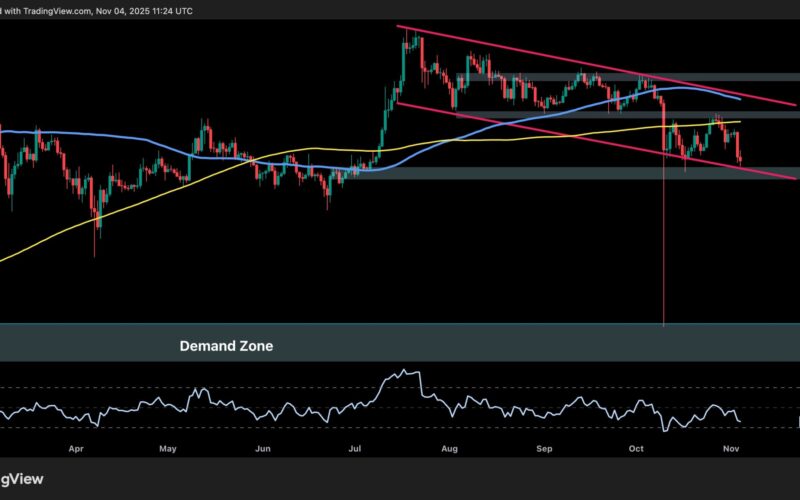Screen dimensions: 800x500
Task: Select the Aug marker on time axis
Action: [449, 450]
